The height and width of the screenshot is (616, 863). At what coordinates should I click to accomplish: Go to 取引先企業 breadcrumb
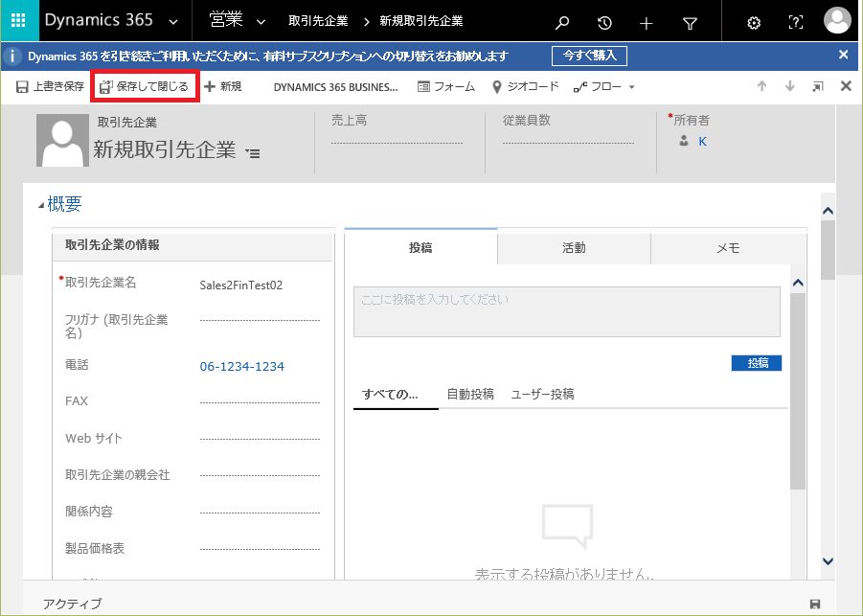pos(318,21)
